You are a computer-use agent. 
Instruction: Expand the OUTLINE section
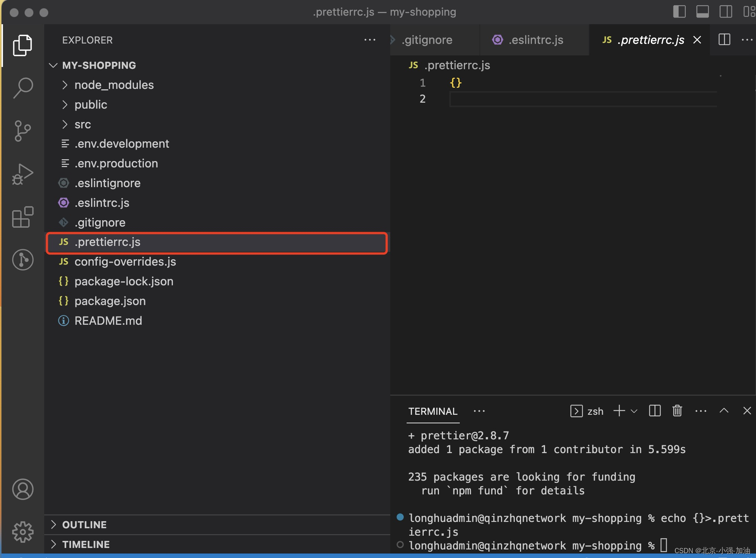84,525
